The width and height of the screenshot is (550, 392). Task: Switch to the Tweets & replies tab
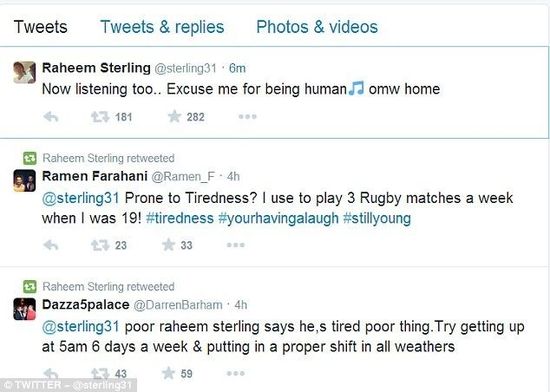162,27
